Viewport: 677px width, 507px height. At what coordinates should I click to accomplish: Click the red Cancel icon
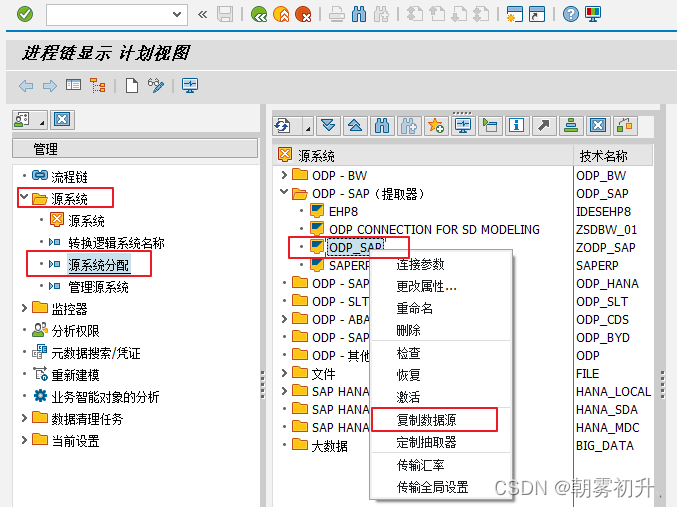point(304,14)
